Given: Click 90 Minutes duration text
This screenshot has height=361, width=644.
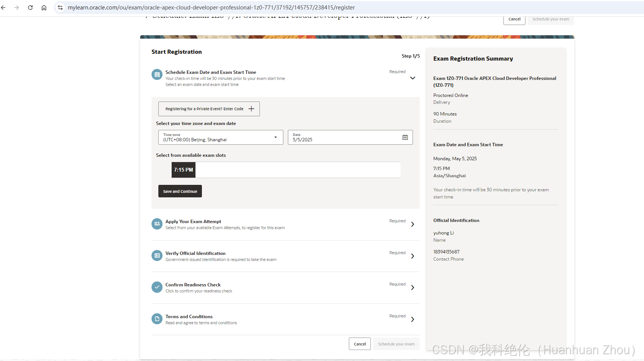Looking at the screenshot, I should click(445, 114).
